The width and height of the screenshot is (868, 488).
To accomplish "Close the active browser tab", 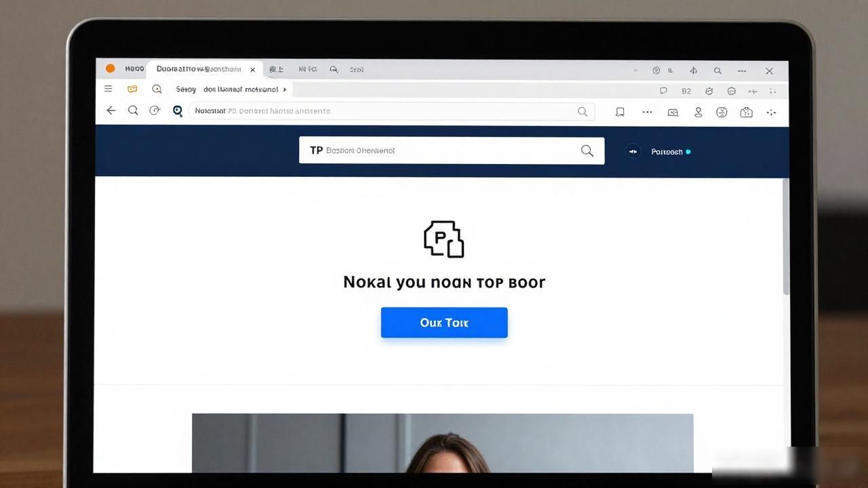I will tap(253, 69).
